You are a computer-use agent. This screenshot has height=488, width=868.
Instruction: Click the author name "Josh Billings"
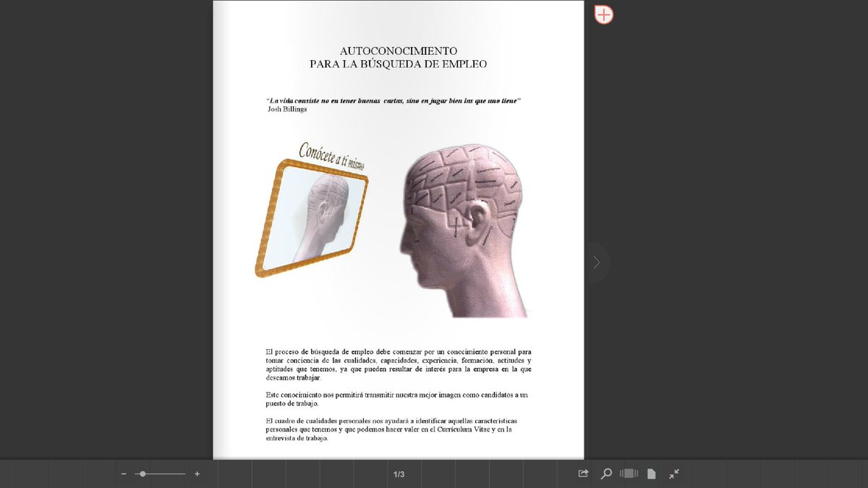pyautogui.click(x=287, y=109)
